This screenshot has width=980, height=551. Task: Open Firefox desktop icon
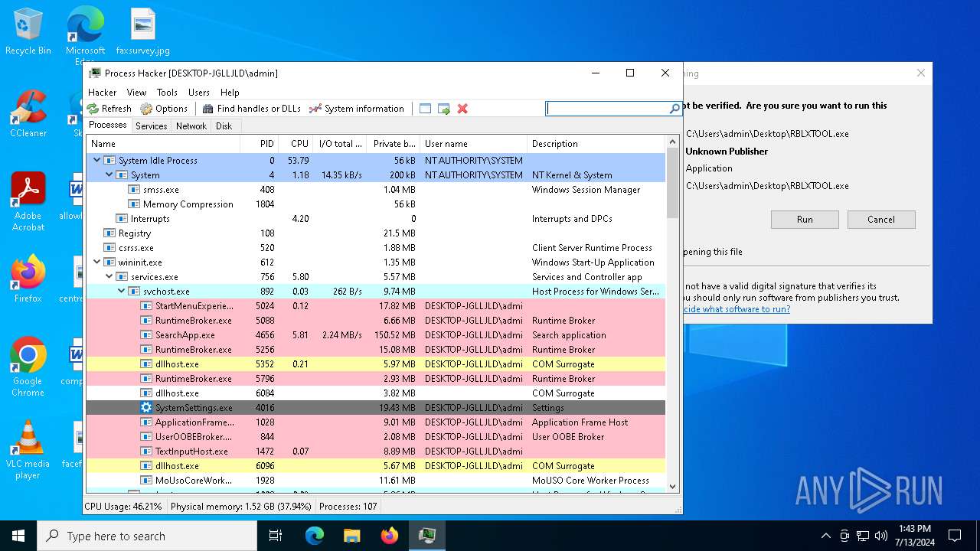[28, 279]
